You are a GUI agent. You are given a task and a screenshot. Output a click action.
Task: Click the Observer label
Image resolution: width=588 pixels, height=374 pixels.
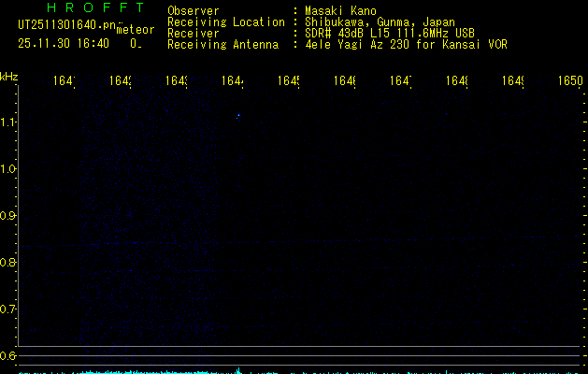[x=194, y=10]
